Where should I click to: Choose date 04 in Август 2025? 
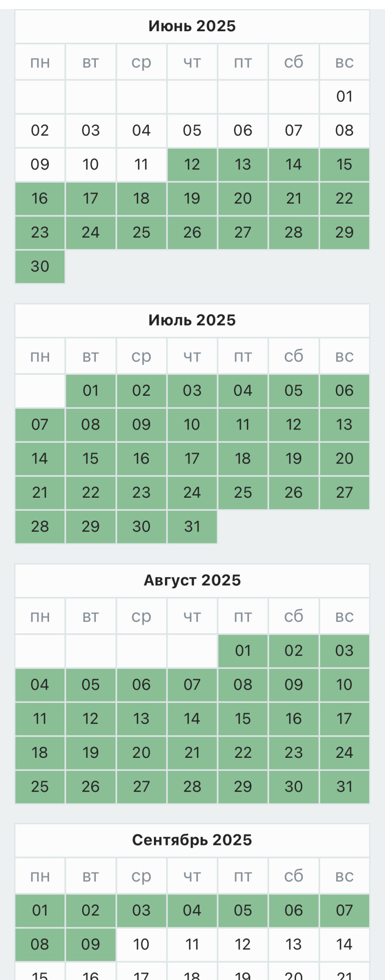click(x=40, y=685)
